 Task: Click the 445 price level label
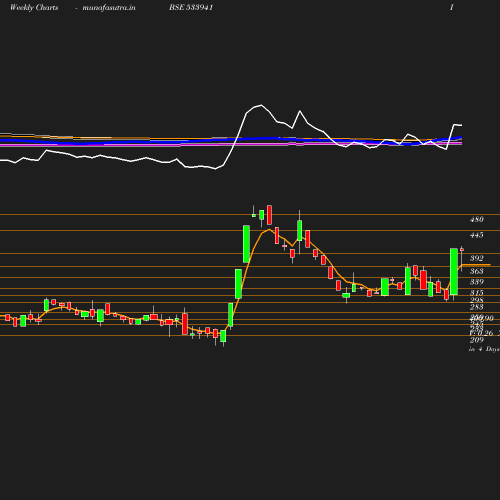(x=477, y=235)
